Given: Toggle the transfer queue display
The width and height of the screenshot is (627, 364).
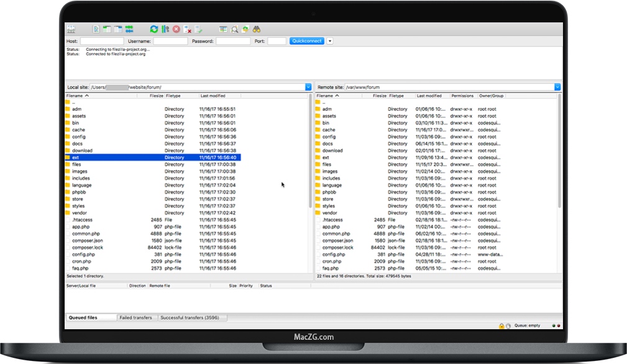Looking at the screenshot, I should click(x=129, y=29).
